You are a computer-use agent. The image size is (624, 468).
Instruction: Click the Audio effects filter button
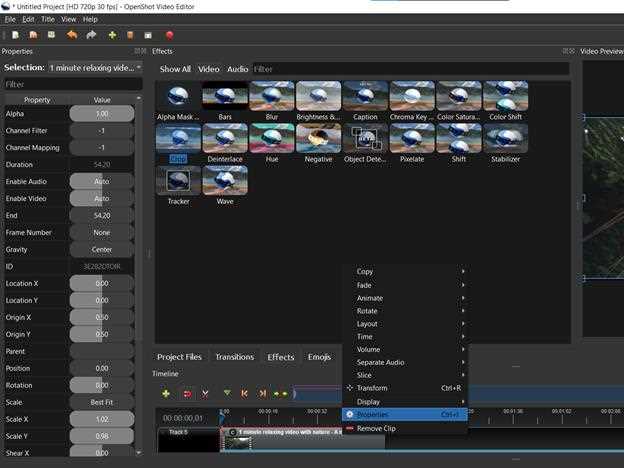(x=238, y=69)
